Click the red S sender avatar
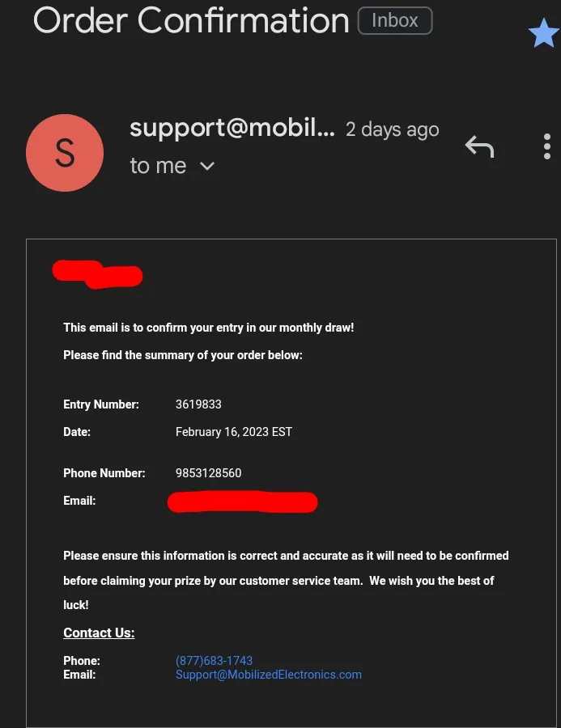This screenshot has width=561, height=728. 65,153
